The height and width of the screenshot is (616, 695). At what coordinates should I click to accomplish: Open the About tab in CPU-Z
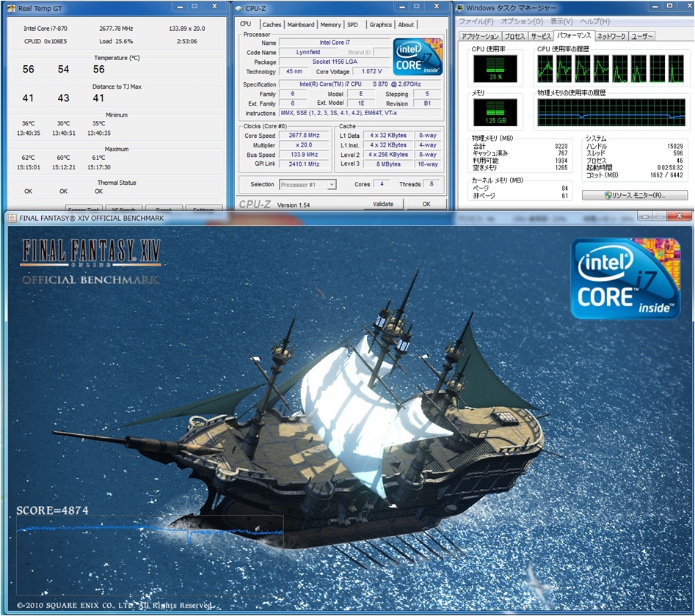pos(406,25)
